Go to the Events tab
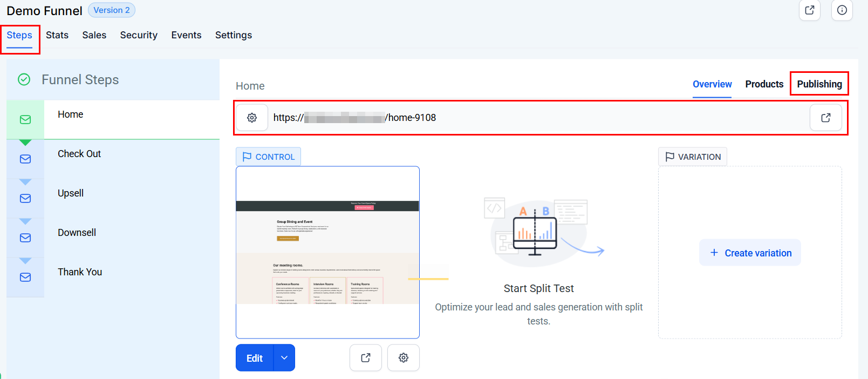This screenshot has width=868, height=379. pos(186,35)
